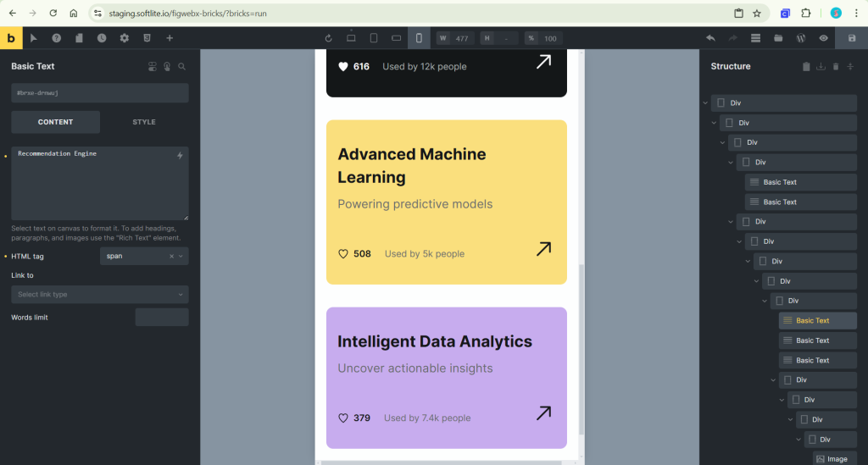Open the Select link type dropdown
868x465 pixels.
click(100, 294)
